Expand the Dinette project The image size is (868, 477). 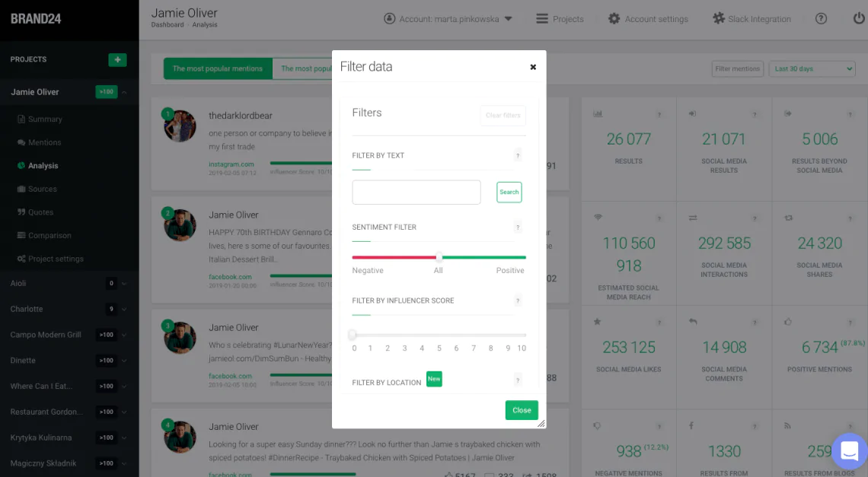(x=124, y=361)
